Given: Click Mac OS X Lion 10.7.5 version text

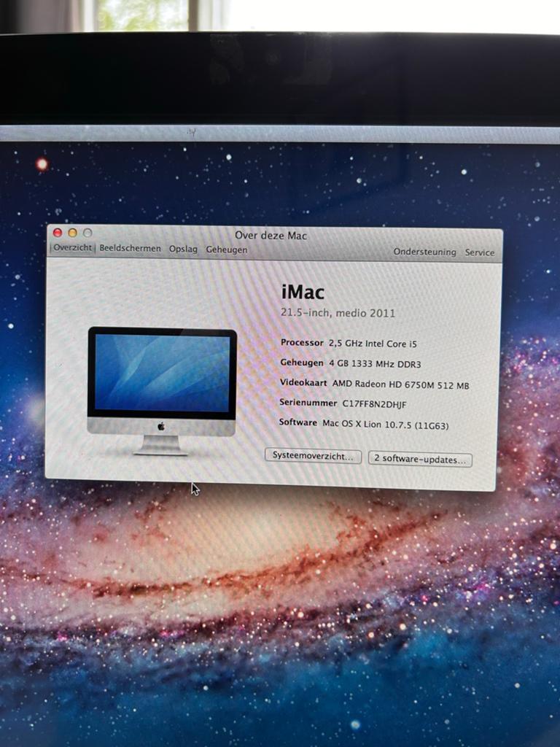Looking at the screenshot, I should [x=385, y=425].
